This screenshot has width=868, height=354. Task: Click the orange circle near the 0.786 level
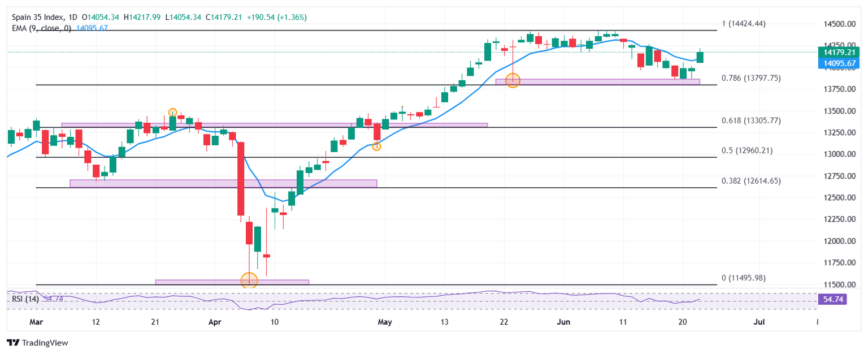tap(512, 80)
